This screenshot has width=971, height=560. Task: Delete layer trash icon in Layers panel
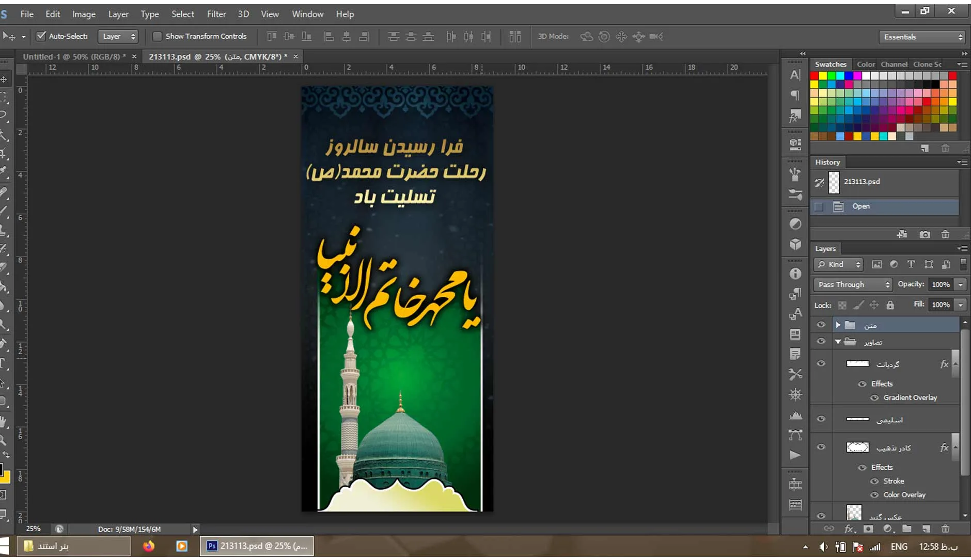click(x=945, y=529)
